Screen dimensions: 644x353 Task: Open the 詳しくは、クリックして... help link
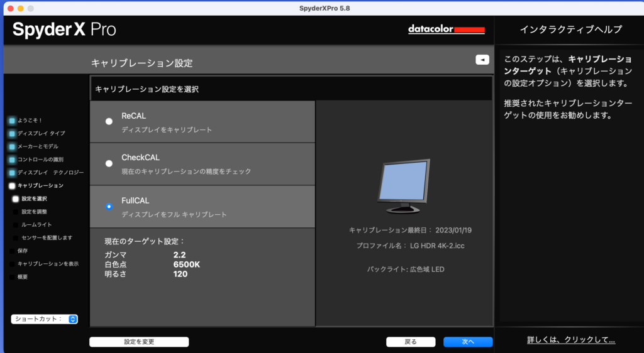pos(571,340)
